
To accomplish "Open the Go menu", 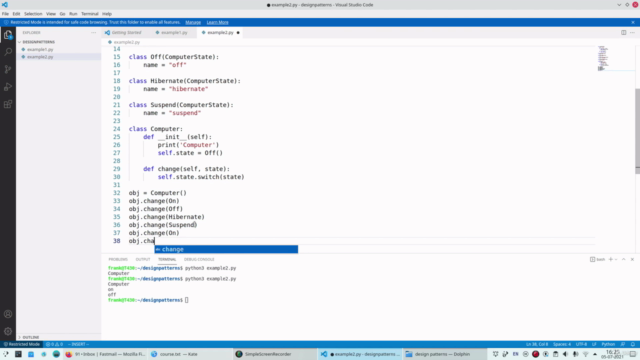I will pos(62,14).
